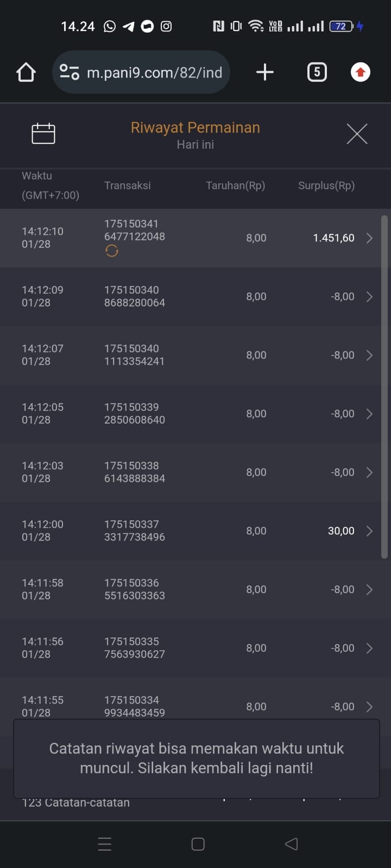This screenshot has height=868, width=391.
Task: Expand the 14:12:10 transaction details chevron
Action: pyautogui.click(x=369, y=238)
